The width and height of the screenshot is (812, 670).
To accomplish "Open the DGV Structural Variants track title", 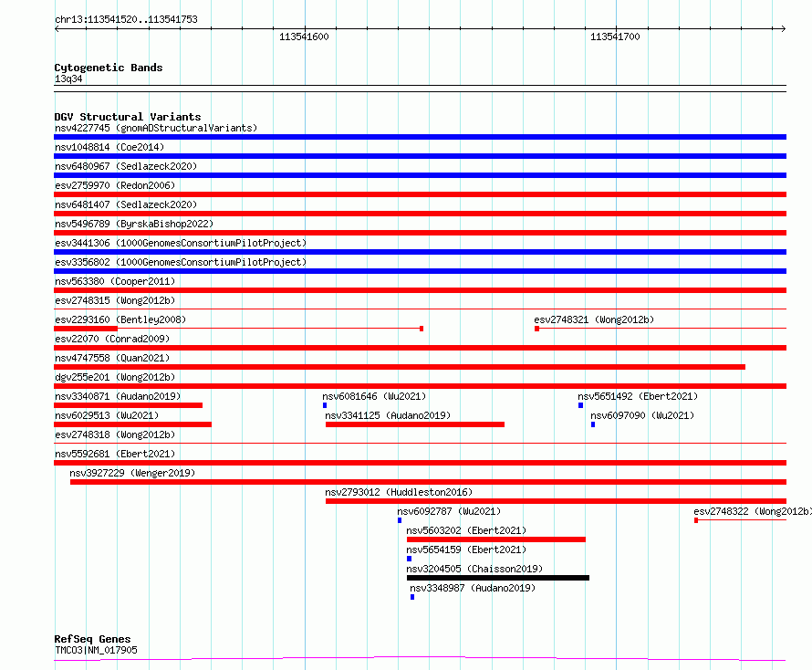I will tap(128, 117).
